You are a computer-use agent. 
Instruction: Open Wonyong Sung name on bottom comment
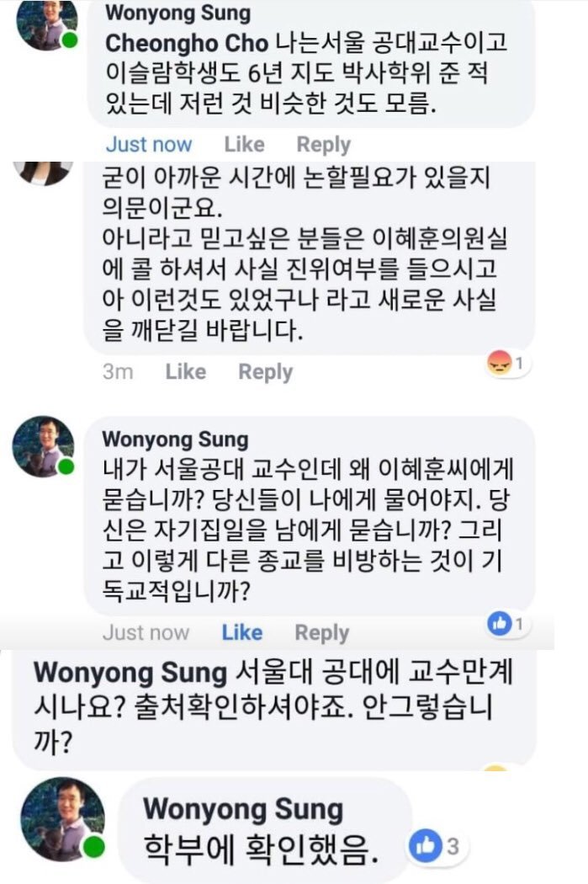(x=243, y=810)
